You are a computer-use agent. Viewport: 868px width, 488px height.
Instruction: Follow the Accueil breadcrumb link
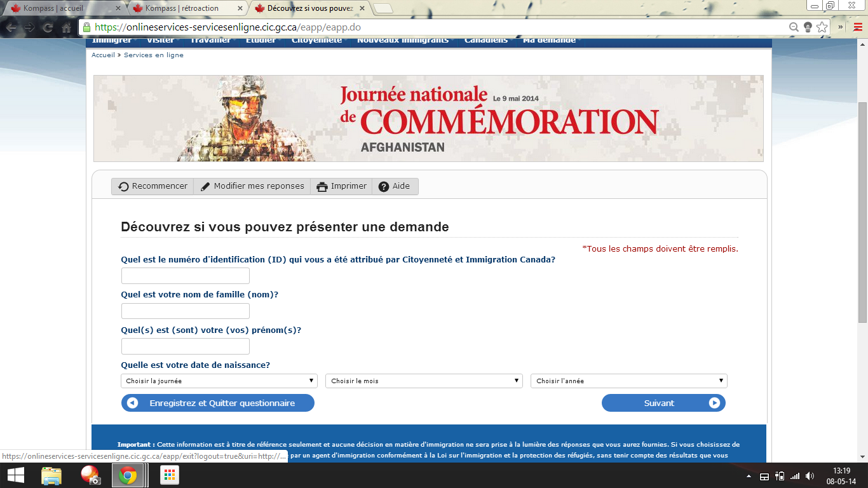(x=103, y=55)
